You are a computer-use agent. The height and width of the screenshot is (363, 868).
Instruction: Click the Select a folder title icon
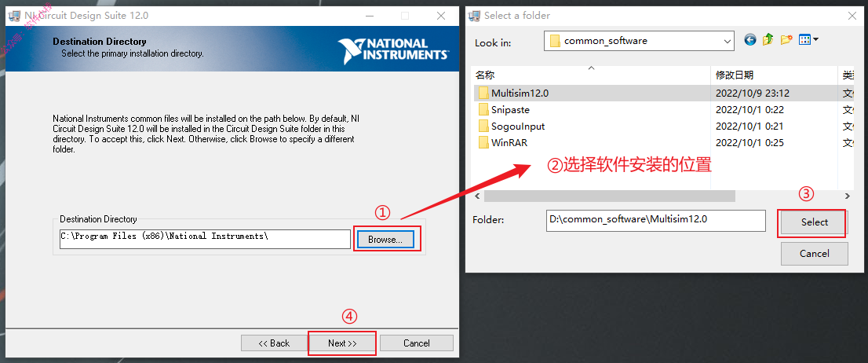(474, 16)
